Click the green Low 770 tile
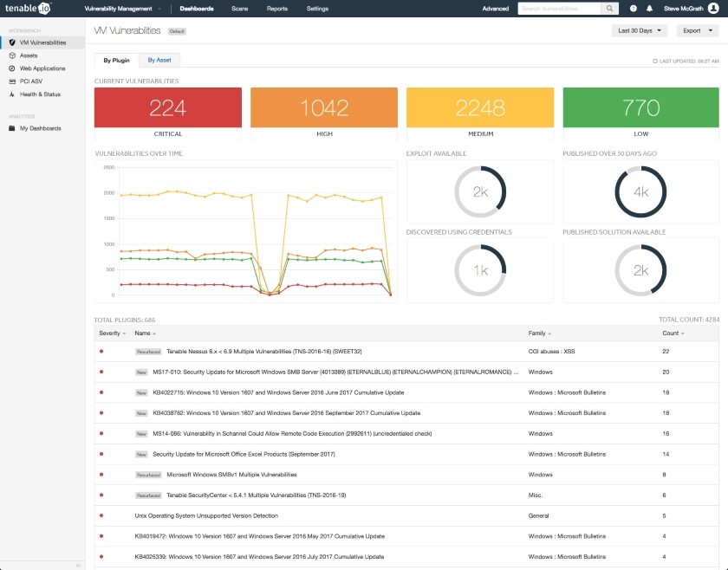 pos(640,107)
